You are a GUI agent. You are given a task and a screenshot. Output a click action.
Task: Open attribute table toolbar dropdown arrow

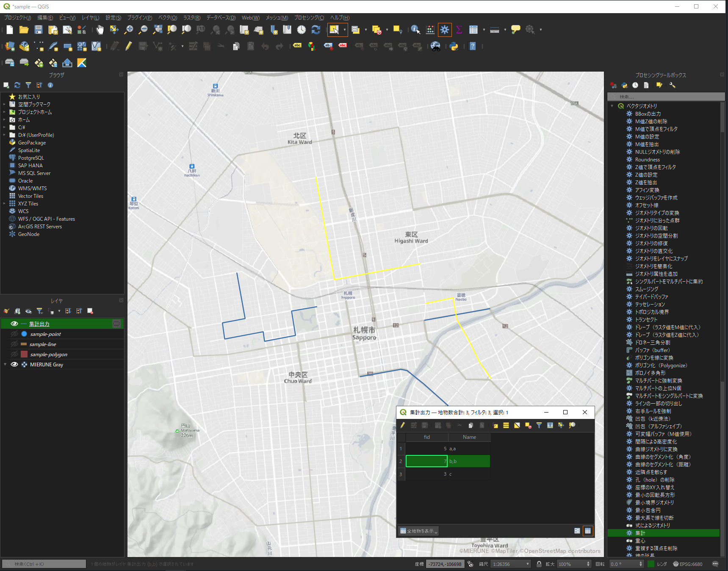click(x=484, y=30)
